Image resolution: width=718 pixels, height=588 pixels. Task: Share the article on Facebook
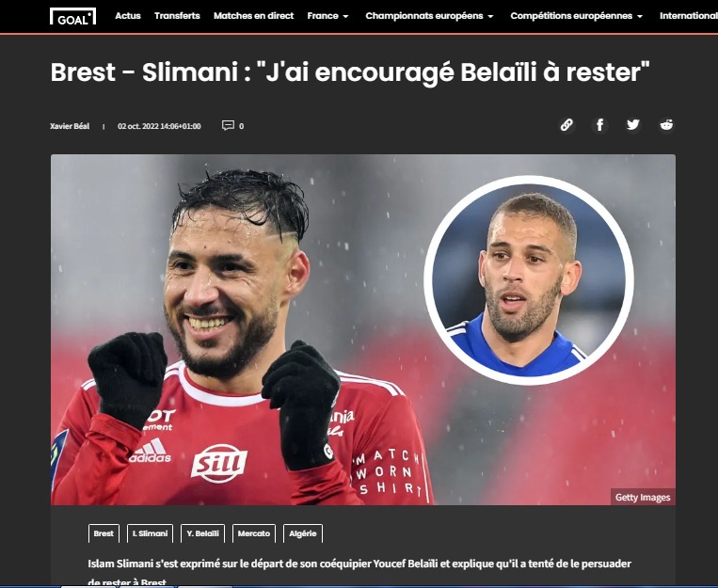point(599,125)
